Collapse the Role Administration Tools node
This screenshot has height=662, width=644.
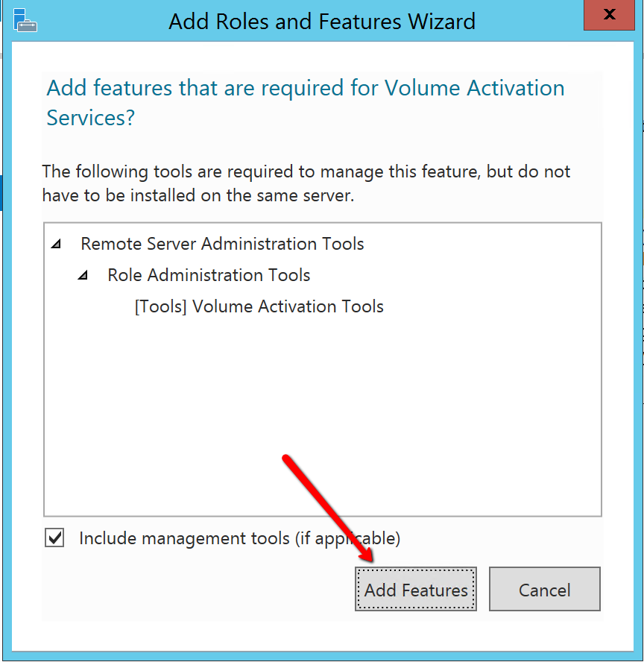coord(83,276)
